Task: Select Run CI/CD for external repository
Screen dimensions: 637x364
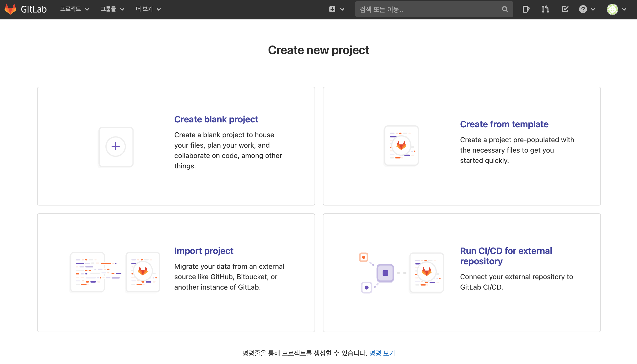Action: pyautogui.click(x=506, y=256)
